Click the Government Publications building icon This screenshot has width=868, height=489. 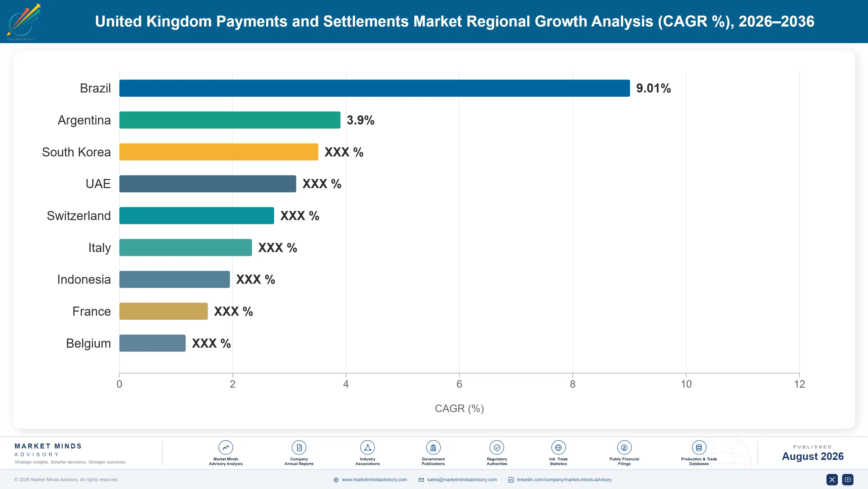point(433,447)
